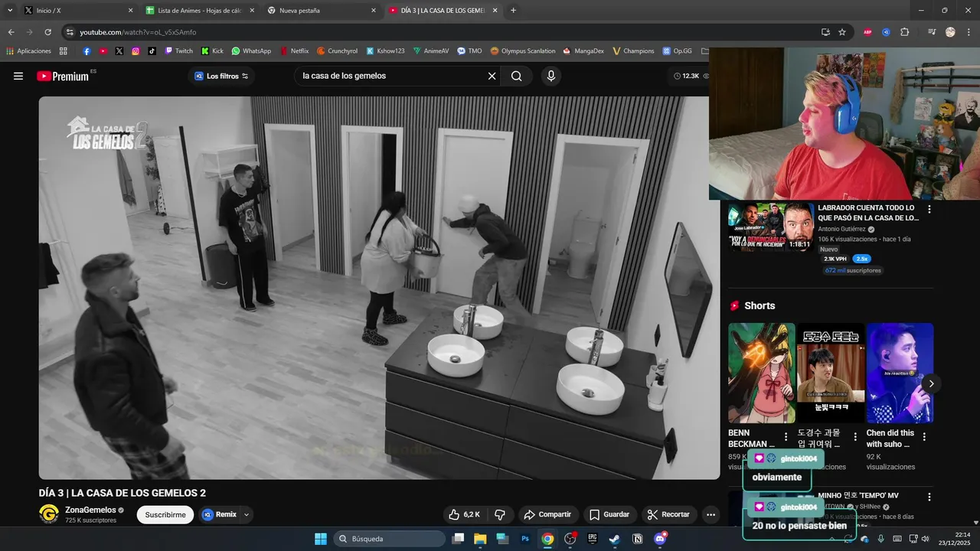Run search with the magnifier button
980x551 pixels.
tap(517, 76)
